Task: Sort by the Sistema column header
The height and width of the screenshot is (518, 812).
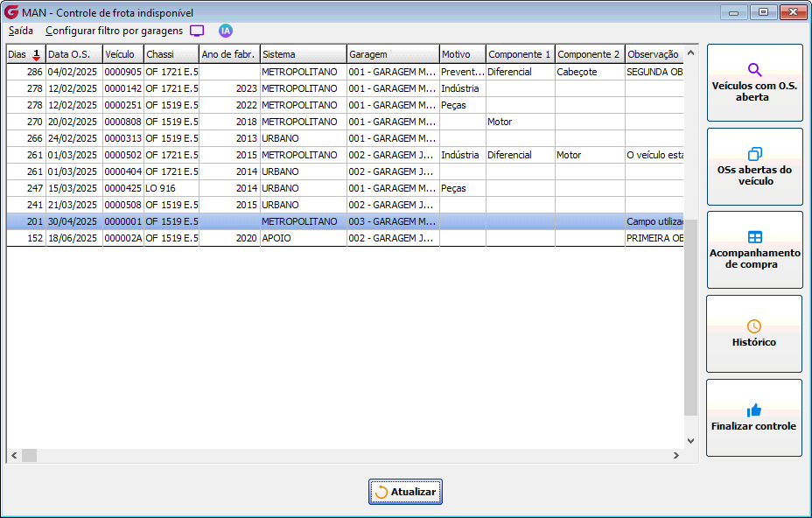Action: pyautogui.click(x=304, y=54)
